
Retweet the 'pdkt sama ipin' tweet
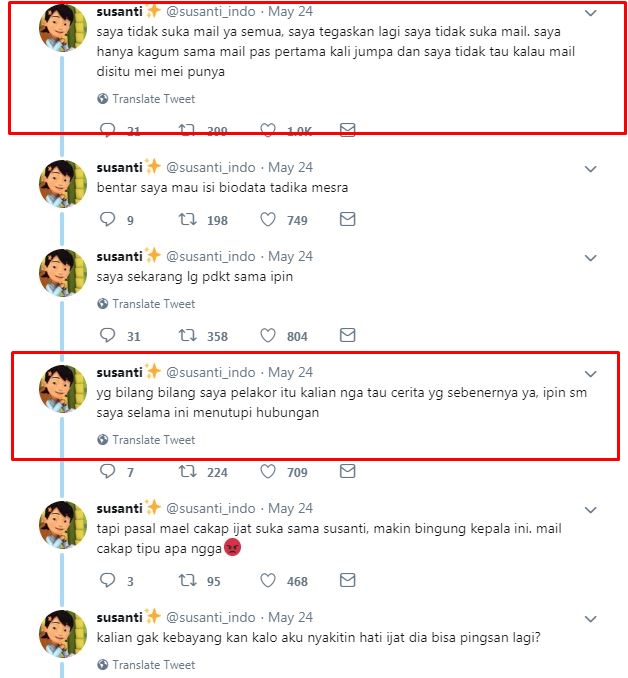pyautogui.click(x=186, y=336)
